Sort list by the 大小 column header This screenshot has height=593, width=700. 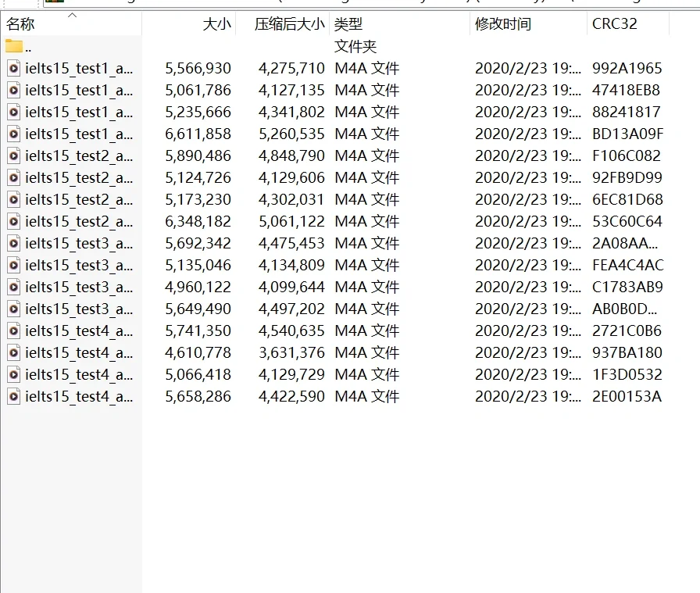(189, 23)
